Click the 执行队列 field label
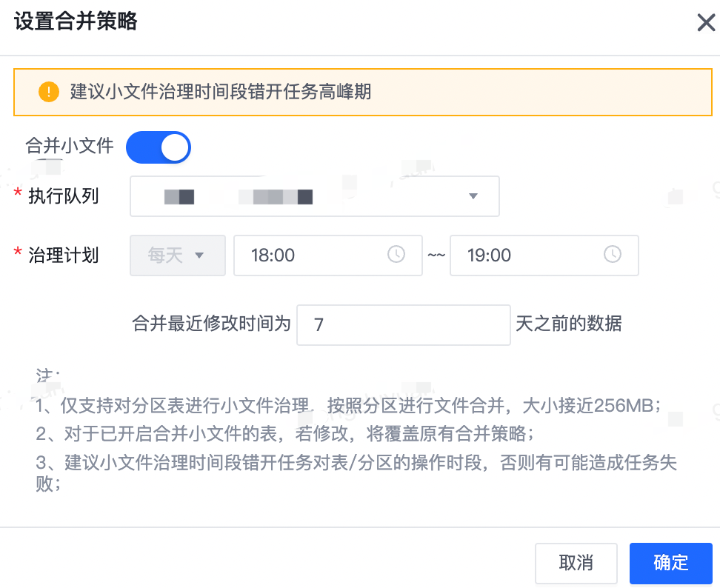720x588 pixels. coord(63,196)
